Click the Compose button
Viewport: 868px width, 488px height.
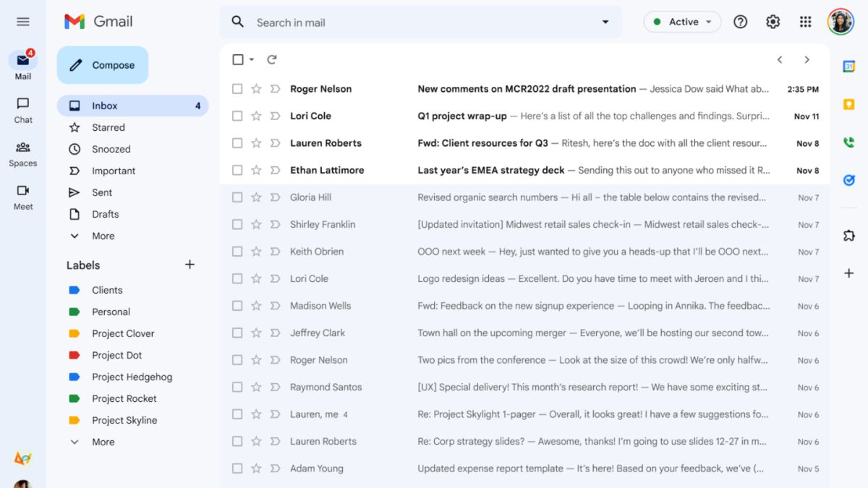(103, 65)
